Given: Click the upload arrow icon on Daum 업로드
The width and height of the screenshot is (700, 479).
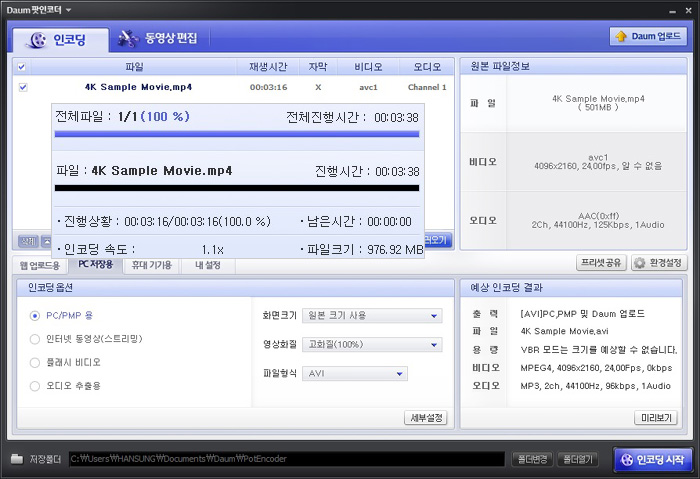Looking at the screenshot, I should click(x=621, y=37).
